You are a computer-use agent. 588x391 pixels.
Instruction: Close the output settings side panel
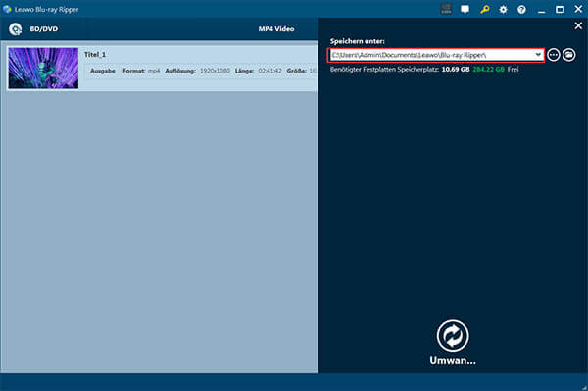coord(578,25)
